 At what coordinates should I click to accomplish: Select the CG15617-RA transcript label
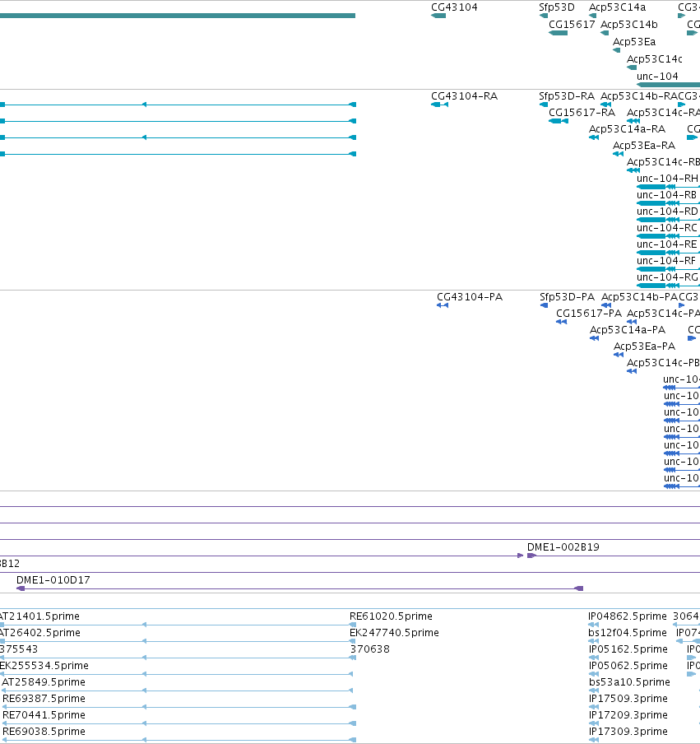(x=582, y=113)
